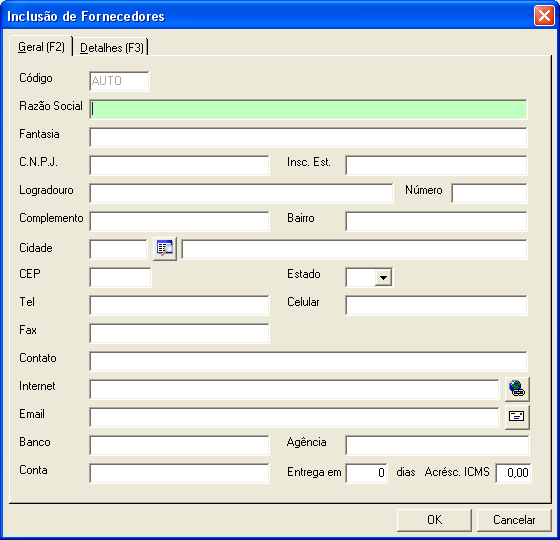Close the Inclusão de Fornecedores window
Image resolution: width=560 pixels, height=540 pixels.
(544, 16)
